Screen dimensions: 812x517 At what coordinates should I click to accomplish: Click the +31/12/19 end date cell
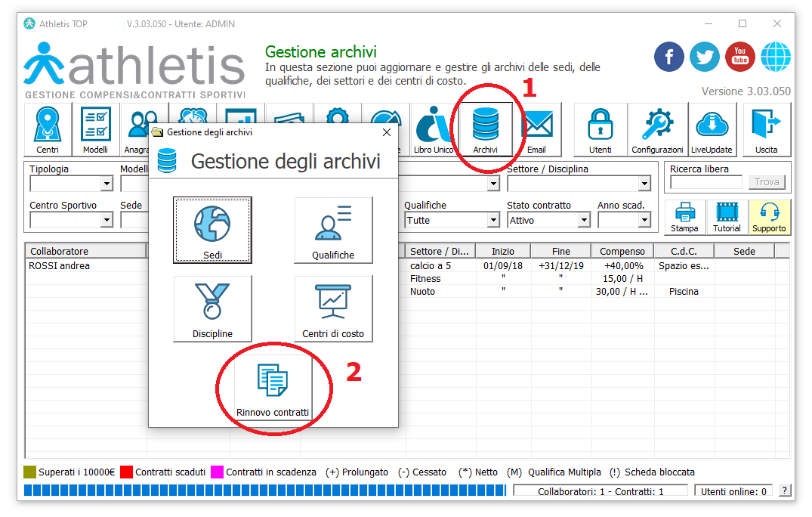click(x=560, y=266)
